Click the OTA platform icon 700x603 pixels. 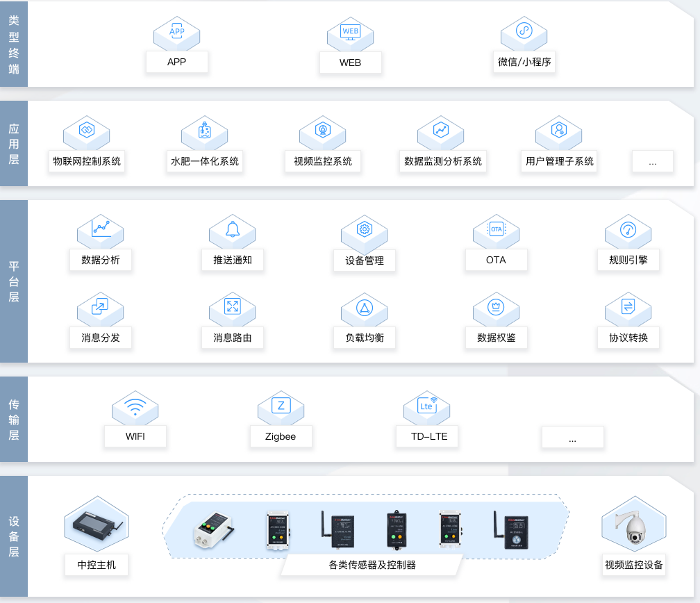pos(497,229)
